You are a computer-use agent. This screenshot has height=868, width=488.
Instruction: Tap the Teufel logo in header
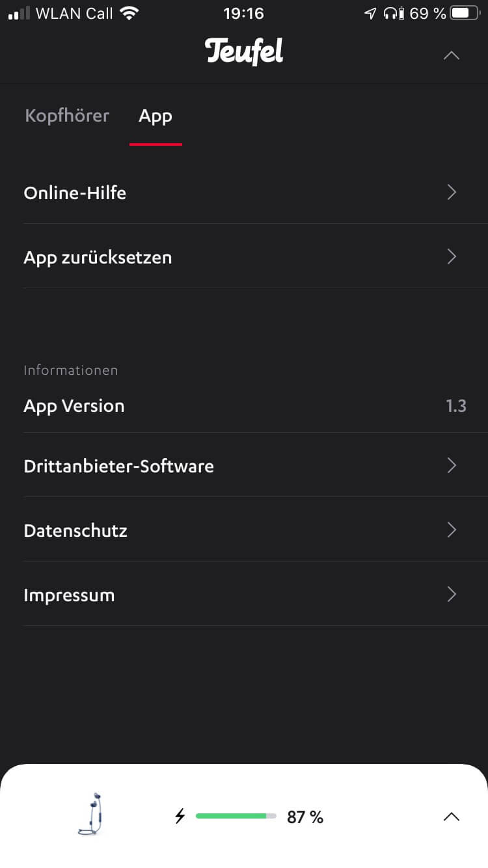[244, 52]
